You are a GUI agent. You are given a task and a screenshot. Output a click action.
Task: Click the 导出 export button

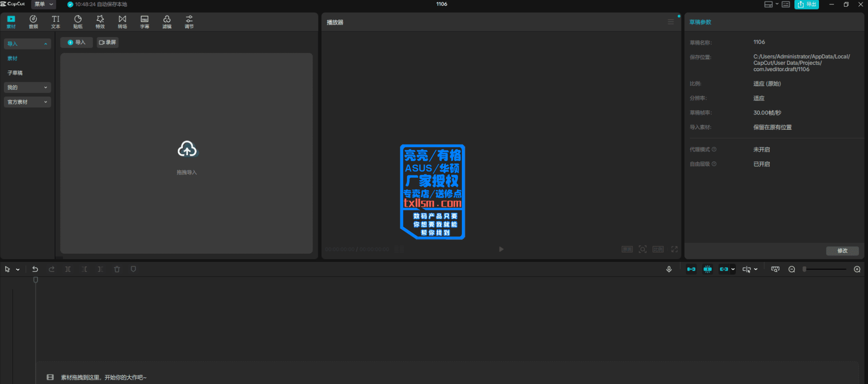point(806,4)
